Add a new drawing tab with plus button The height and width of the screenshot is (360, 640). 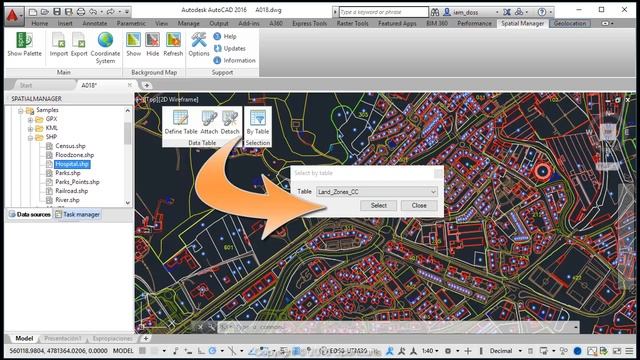click(147, 85)
